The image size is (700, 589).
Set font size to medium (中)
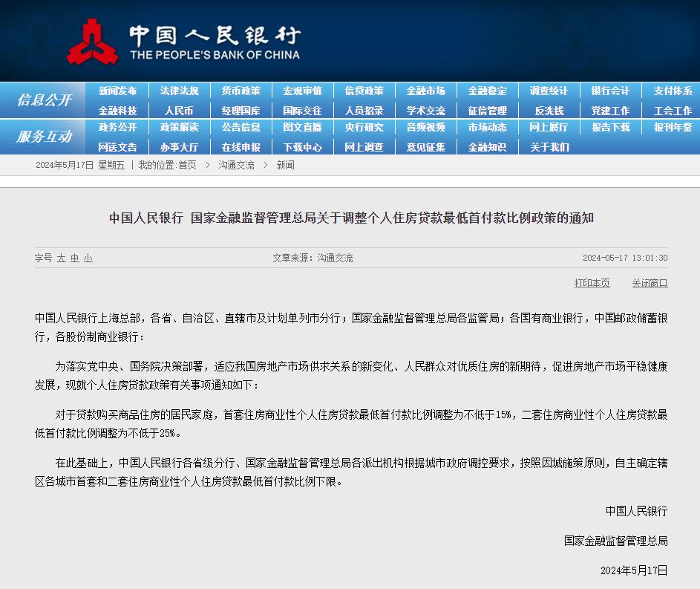point(74,258)
